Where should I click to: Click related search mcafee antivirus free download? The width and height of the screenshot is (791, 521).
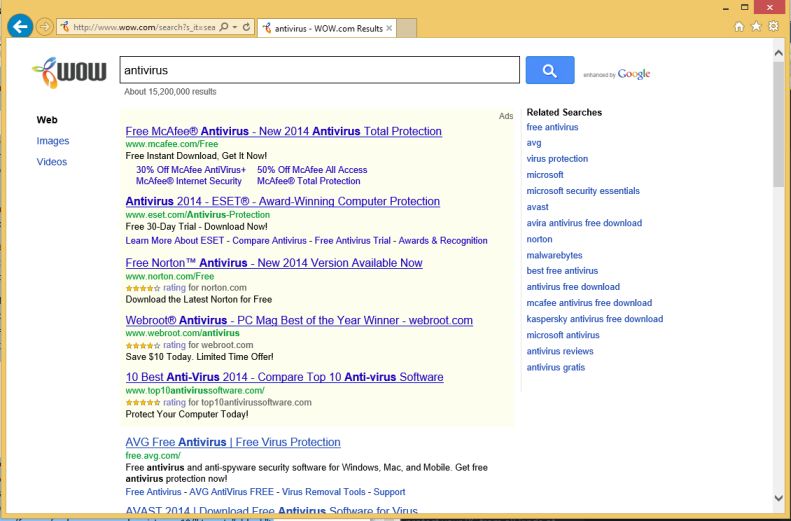[x=589, y=303]
